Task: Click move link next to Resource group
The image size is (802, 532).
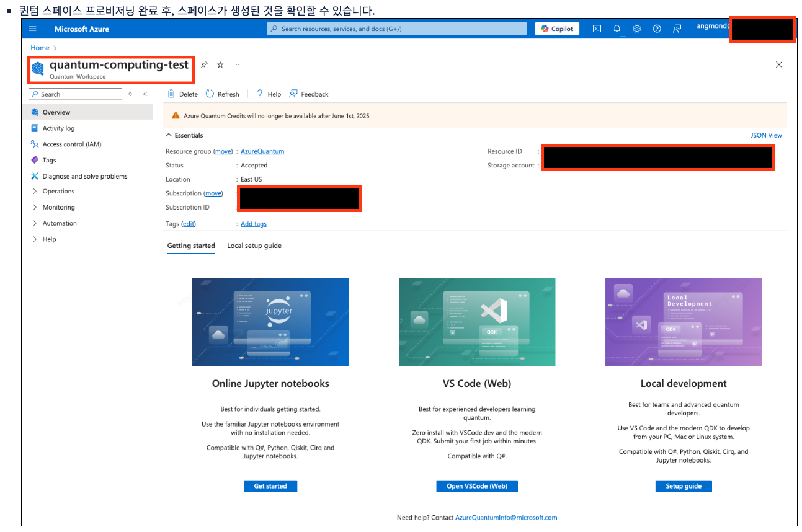Action: [x=223, y=151]
